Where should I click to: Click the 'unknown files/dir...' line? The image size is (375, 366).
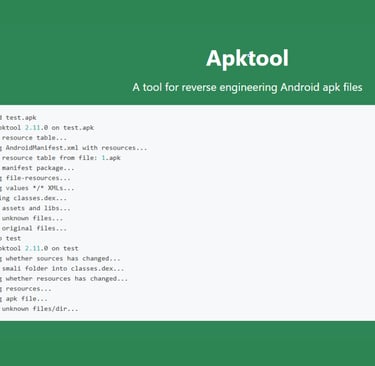click(39, 309)
